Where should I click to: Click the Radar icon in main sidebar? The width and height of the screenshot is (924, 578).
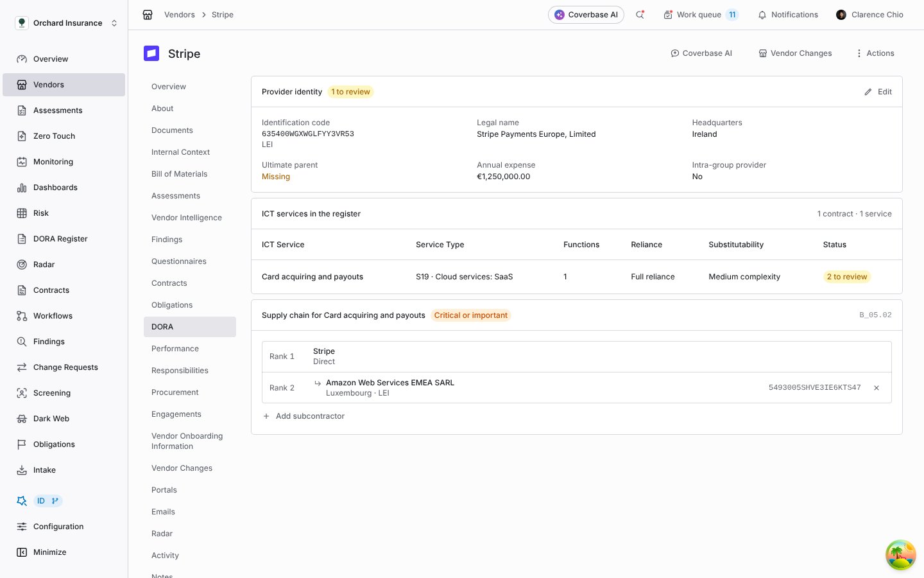point(22,265)
